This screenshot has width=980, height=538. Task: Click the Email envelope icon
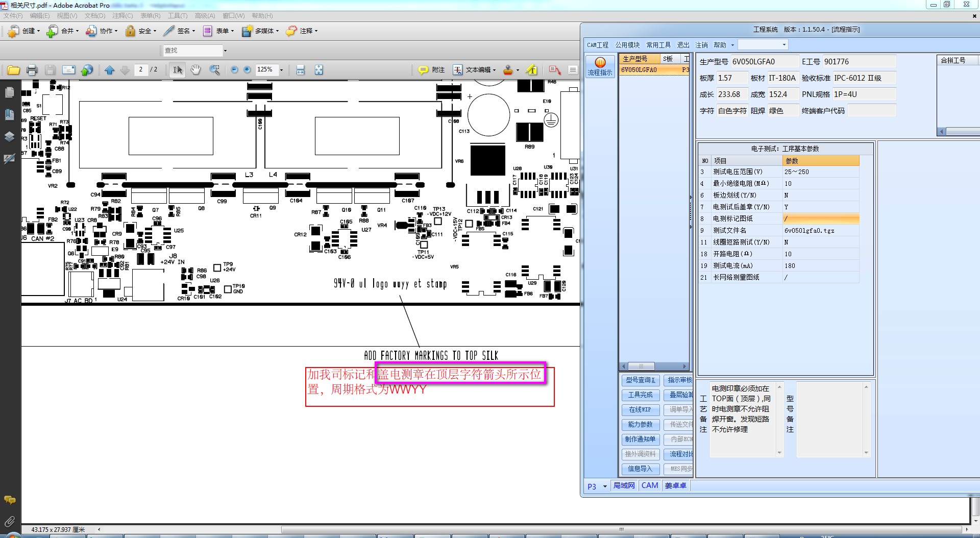68,70
